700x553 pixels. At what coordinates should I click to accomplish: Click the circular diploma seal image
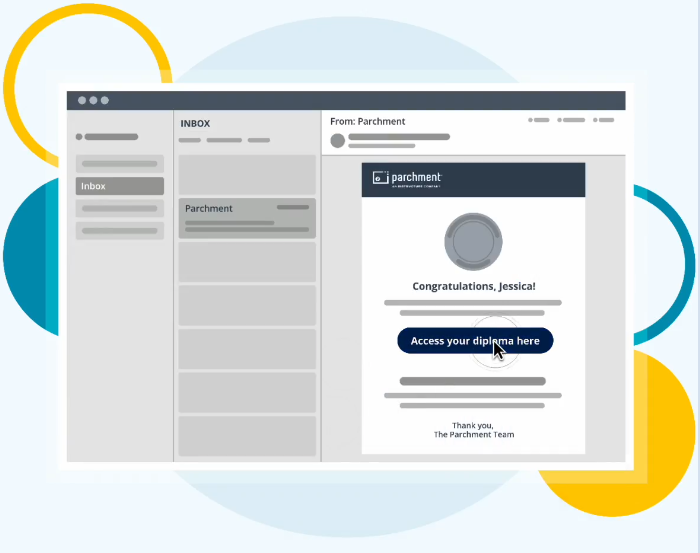[x=473, y=242]
